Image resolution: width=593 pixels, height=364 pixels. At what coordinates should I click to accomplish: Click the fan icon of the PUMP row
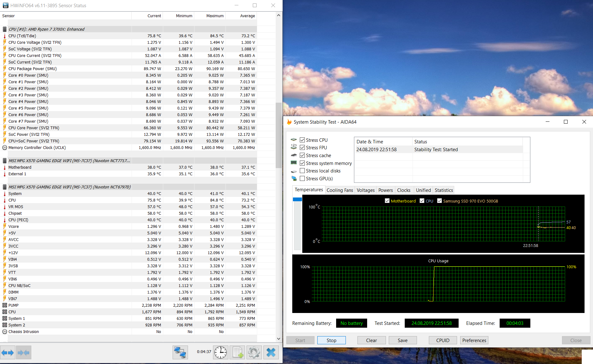[5, 305]
